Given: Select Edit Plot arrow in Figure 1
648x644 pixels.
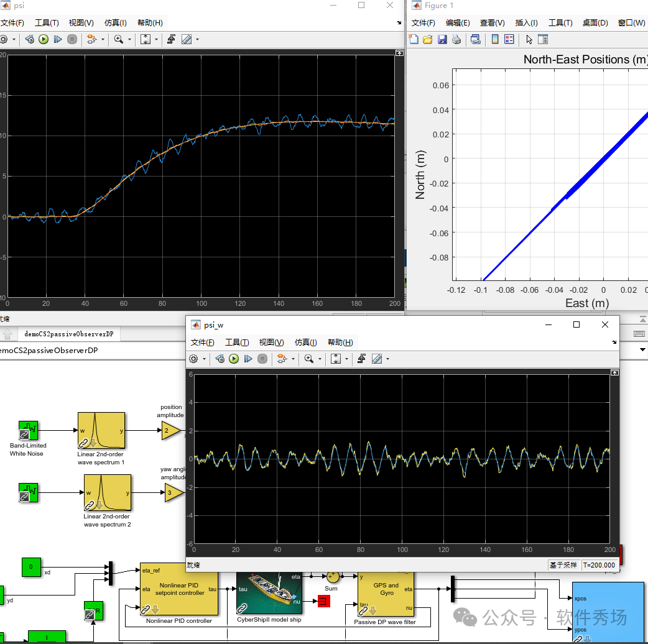Looking at the screenshot, I should [x=529, y=40].
